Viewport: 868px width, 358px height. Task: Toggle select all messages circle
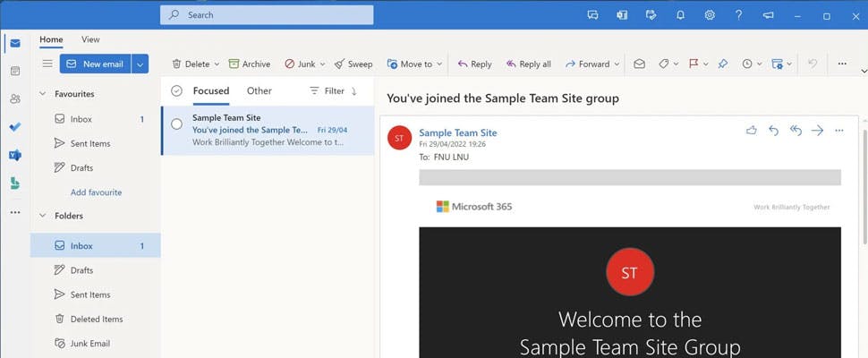point(176,91)
